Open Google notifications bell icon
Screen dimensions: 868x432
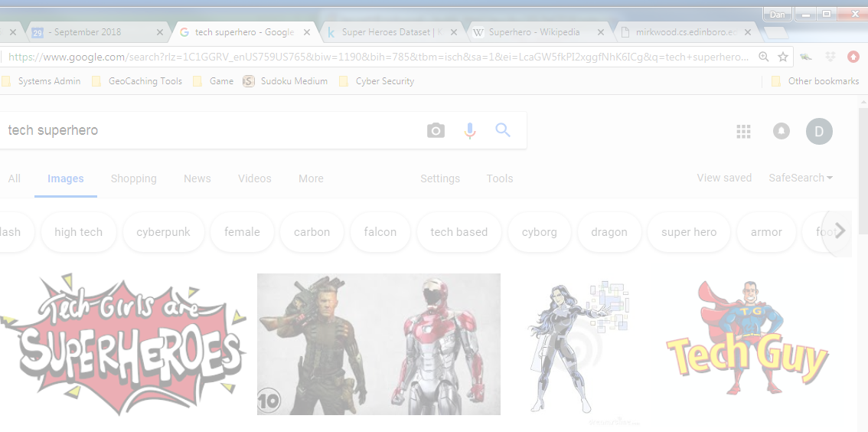[782, 131]
